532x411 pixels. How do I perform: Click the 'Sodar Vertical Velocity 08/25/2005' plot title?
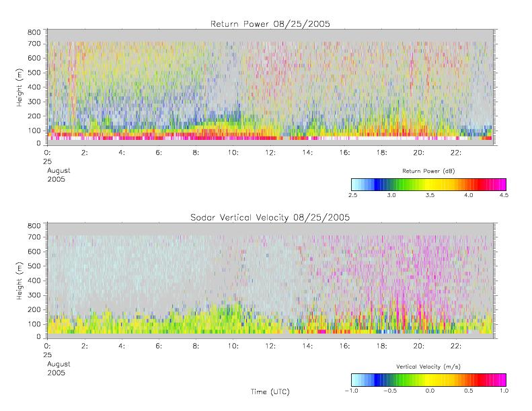coord(270,217)
